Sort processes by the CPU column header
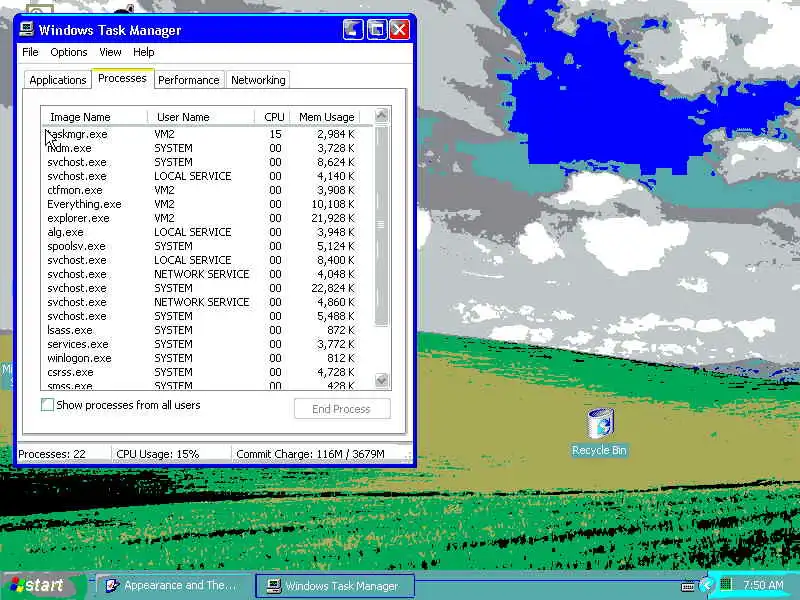This screenshot has height=600, width=800. tap(272, 117)
